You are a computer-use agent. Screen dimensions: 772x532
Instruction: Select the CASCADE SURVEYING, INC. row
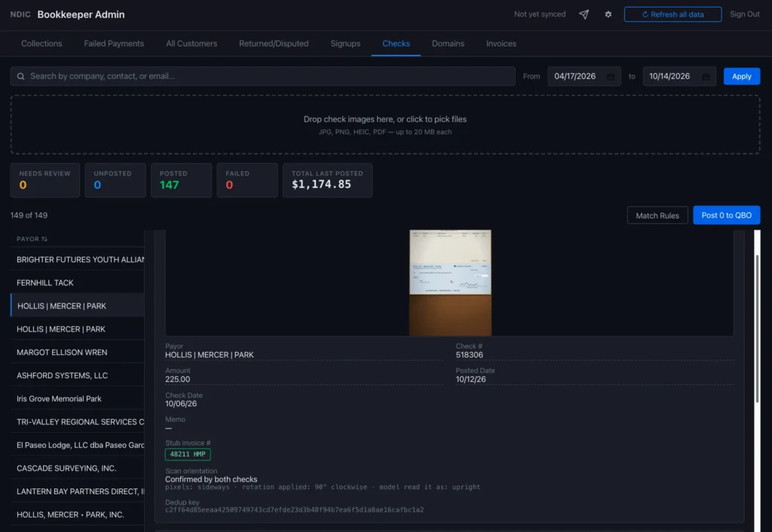[78, 467]
